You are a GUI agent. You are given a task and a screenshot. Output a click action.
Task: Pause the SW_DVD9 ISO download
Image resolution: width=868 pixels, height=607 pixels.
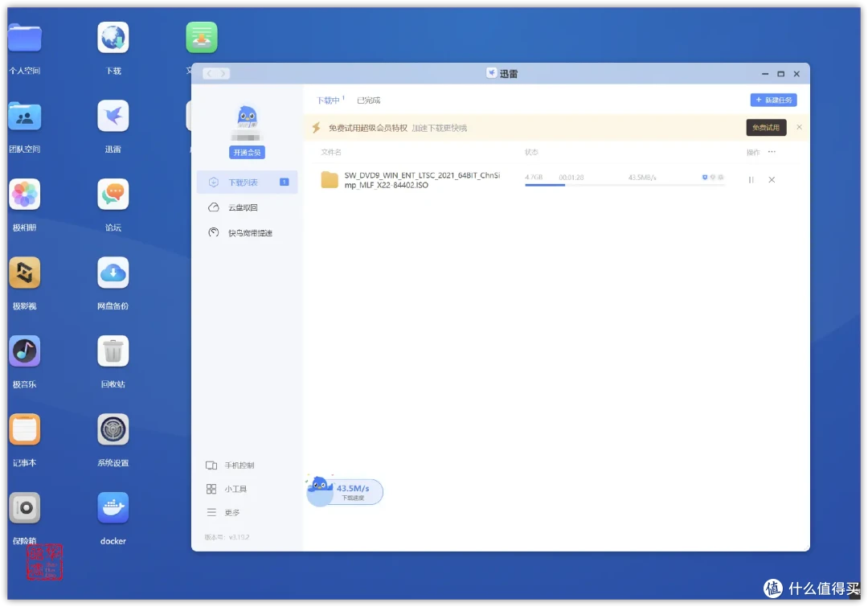pos(751,180)
